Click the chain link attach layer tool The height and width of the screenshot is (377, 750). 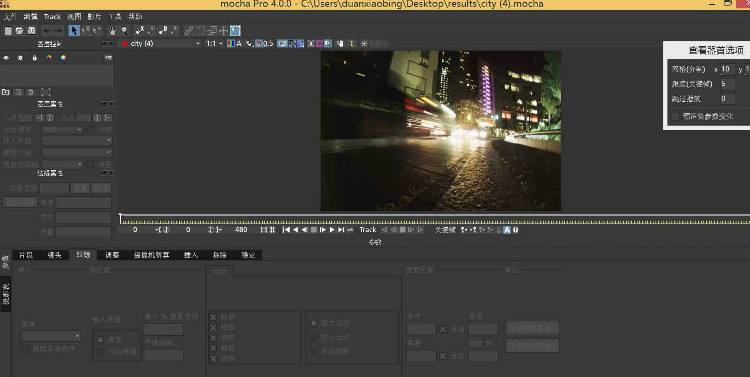coord(189,31)
